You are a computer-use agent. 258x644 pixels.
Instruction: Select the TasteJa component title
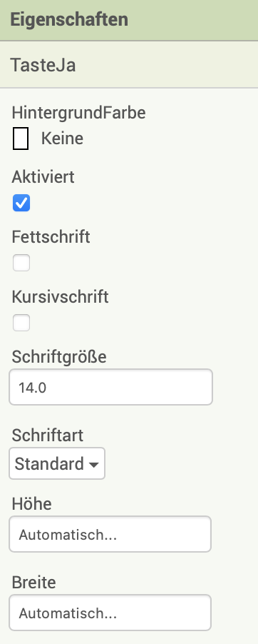point(43,65)
